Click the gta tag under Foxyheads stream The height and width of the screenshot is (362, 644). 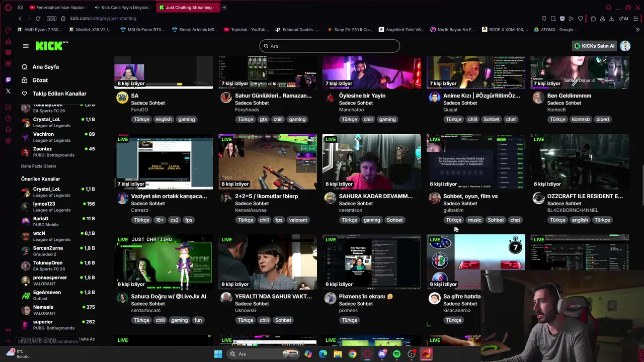[x=263, y=119]
